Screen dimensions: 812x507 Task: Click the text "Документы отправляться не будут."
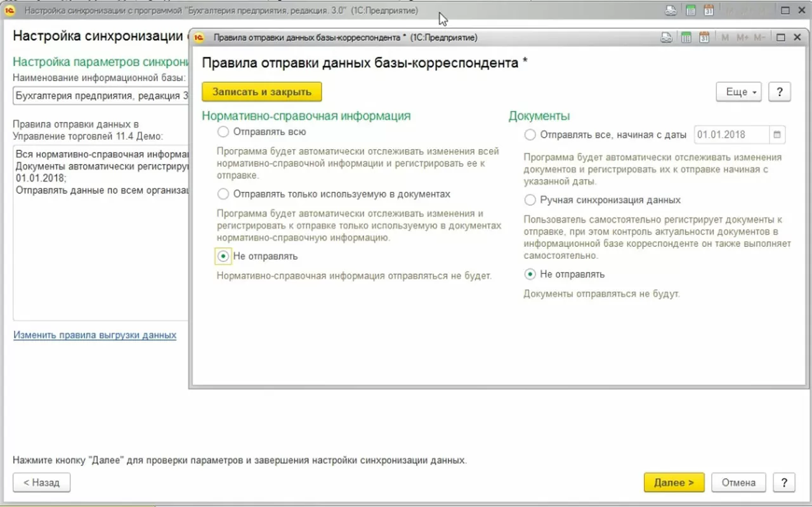[601, 294]
